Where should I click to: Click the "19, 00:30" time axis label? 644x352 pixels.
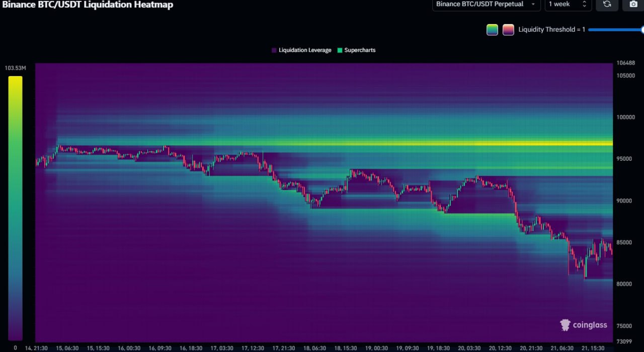click(x=377, y=348)
